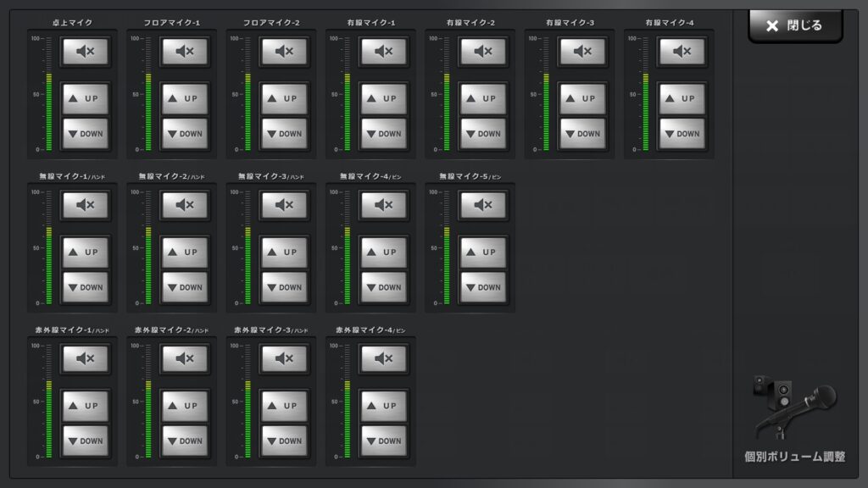This screenshot has width=868, height=488.
Task: Mute 赤外線マイク-4 pin microphone
Action: tap(384, 359)
